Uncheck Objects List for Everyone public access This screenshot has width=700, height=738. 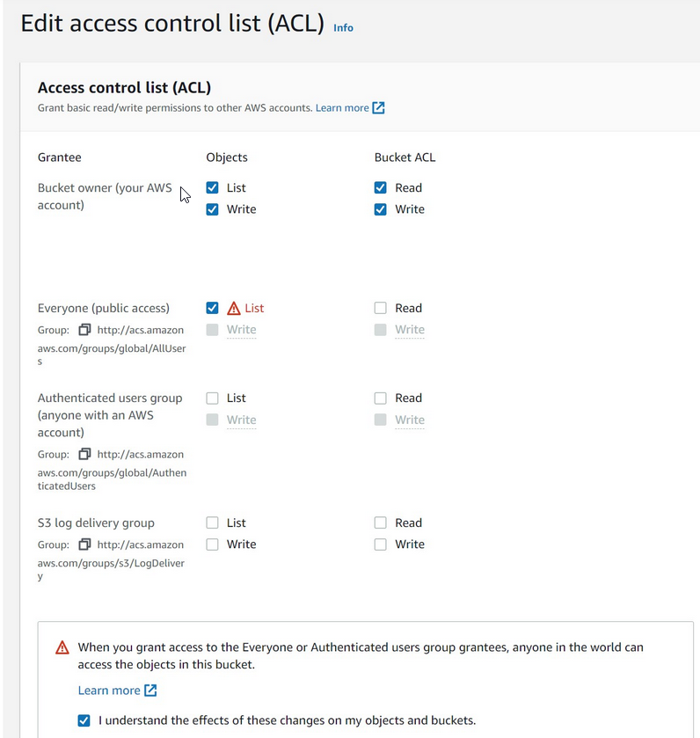(212, 308)
